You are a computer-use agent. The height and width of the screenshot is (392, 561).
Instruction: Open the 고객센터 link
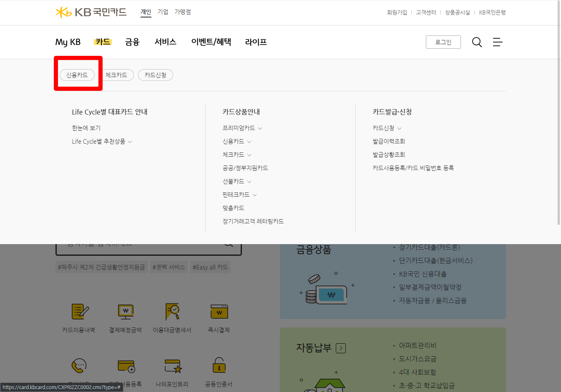pos(426,12)
